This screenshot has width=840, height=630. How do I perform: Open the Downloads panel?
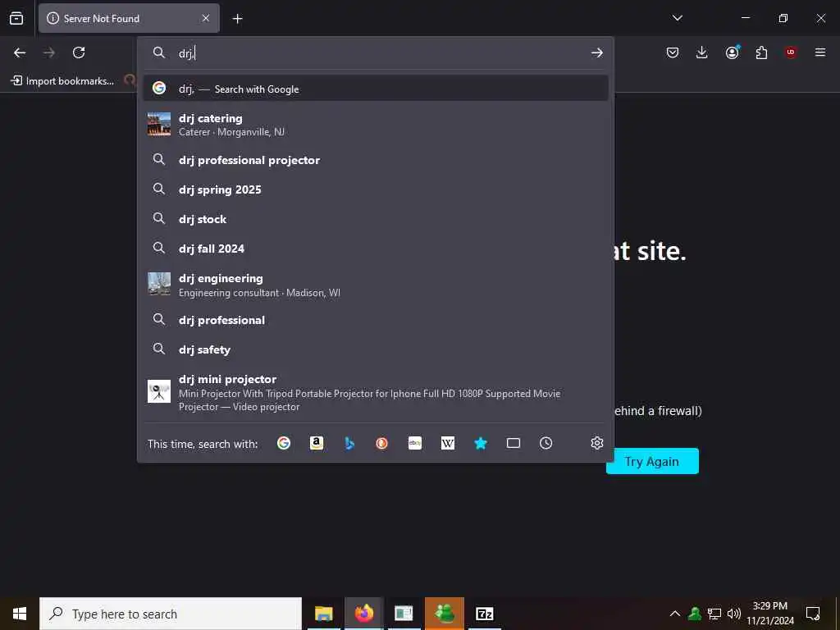coord(702,52)
